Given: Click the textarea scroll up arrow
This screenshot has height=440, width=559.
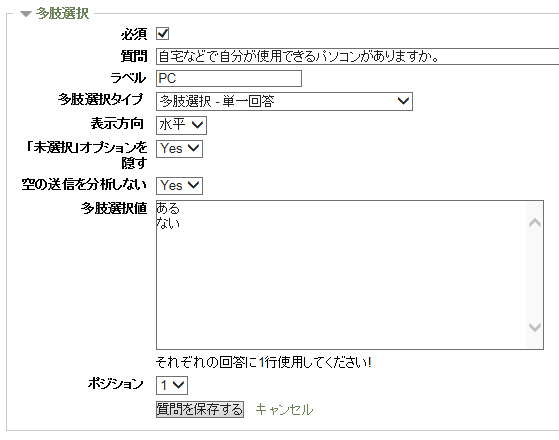Looking at the screenshot, I should 534,223.
